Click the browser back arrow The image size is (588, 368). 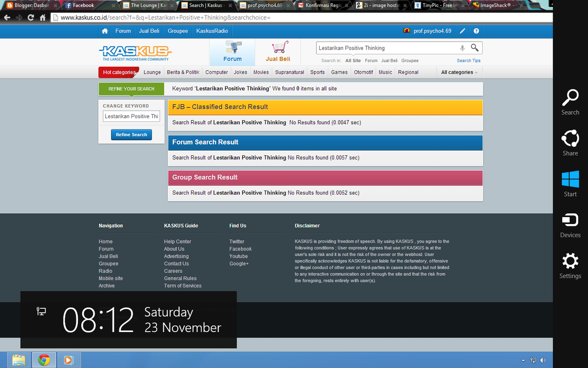(7, 17)
